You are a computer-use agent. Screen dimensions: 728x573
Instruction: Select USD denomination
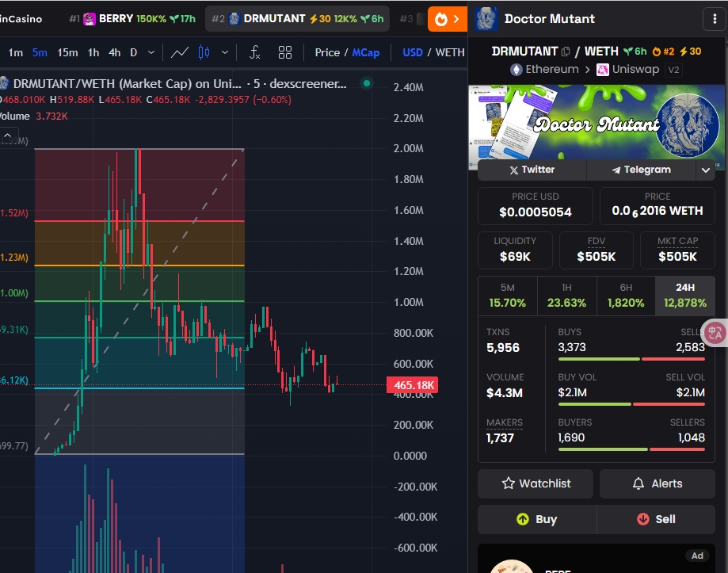pos(412,52)
